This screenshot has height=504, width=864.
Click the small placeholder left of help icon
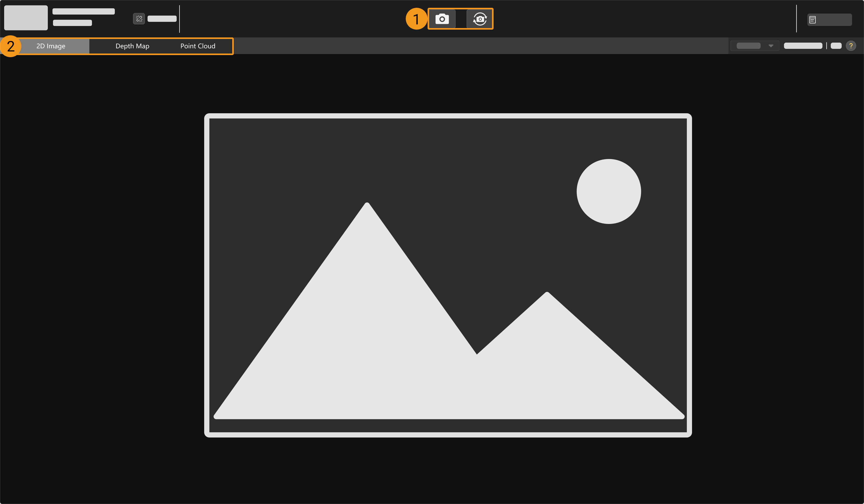(836, 46)
